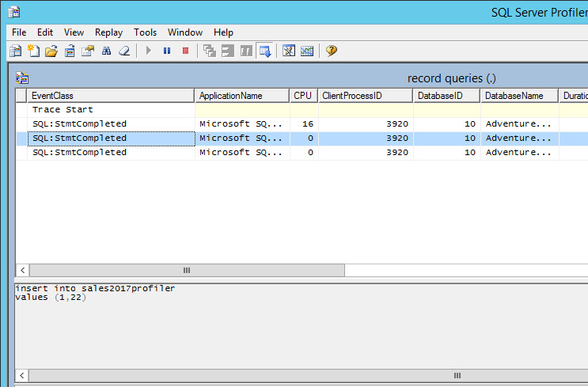Click the Find binoculars icon
The width and height of the screenshot is (588, 387).
click(x=107, y=51)
